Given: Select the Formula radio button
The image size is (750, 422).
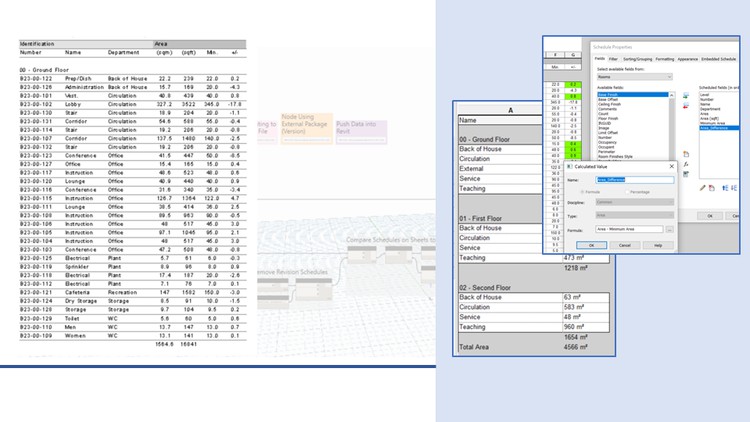Looking at the screenshot, I should (583, 190).
